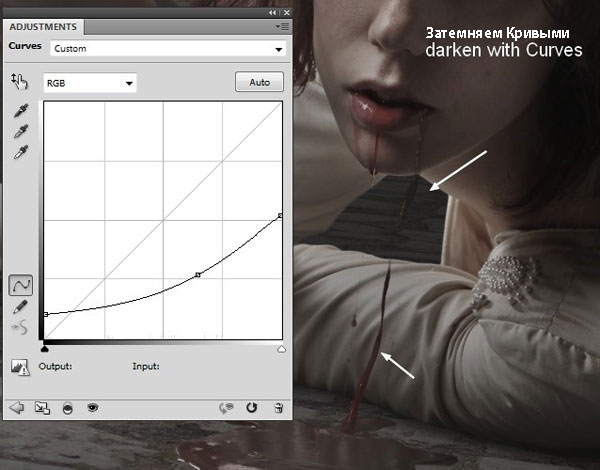The image size is (600, 470).
Task: Select the on-image targeted adjustment hand tool
Action: pyautogui.click(x=19, y=81)
